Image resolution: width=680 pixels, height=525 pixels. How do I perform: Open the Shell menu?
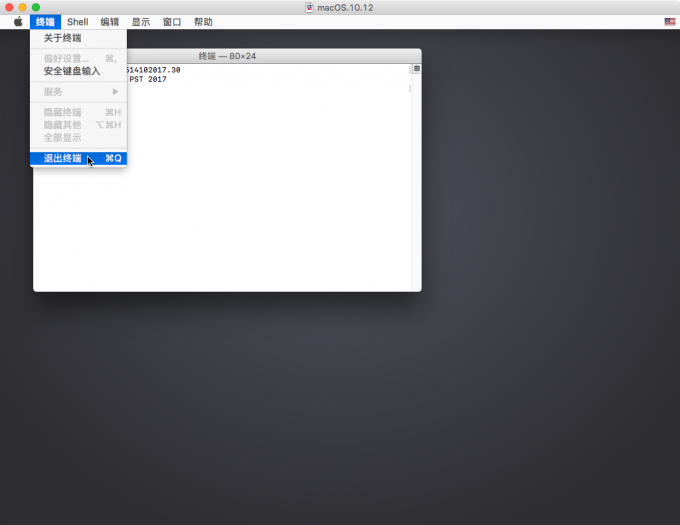[78, 22]
